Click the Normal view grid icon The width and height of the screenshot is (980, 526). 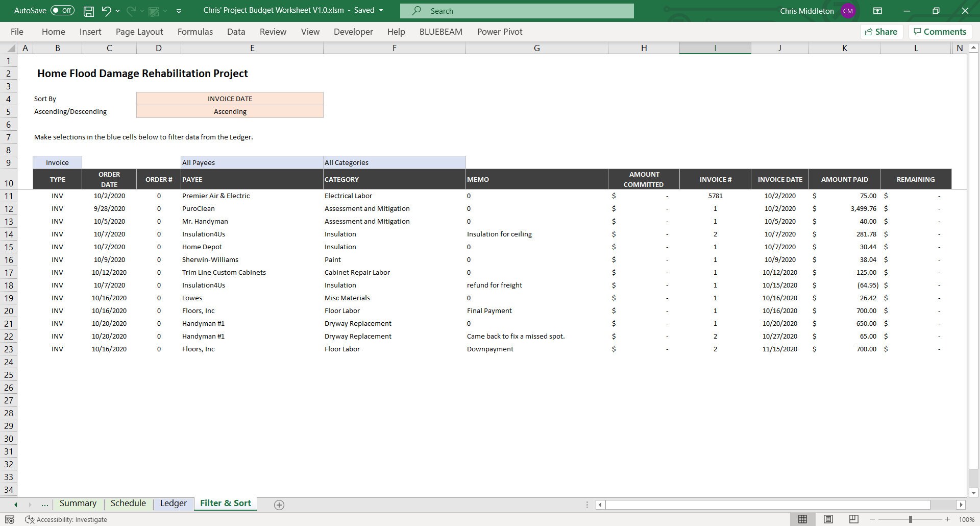click(802, 519)
